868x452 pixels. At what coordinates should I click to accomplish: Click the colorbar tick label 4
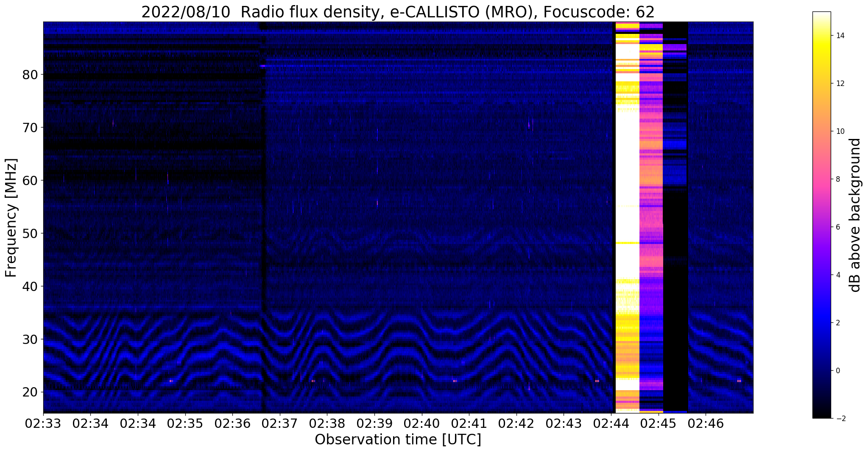click(x=838, y=275)
